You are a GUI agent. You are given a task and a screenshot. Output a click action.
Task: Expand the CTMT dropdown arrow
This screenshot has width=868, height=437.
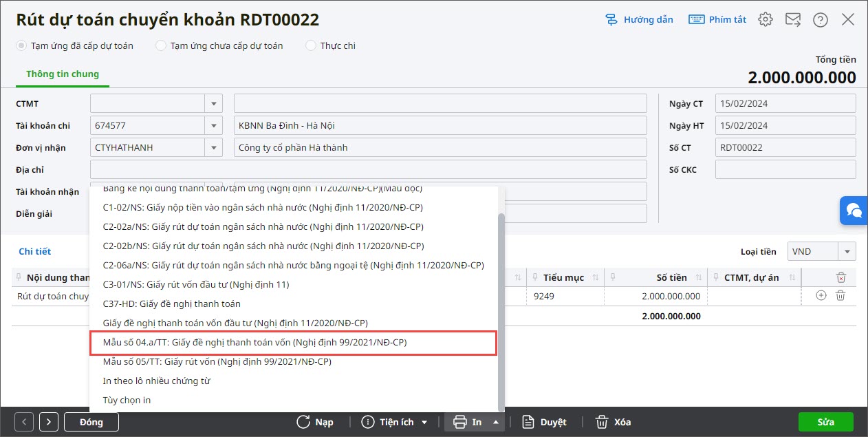click(214, 104)
